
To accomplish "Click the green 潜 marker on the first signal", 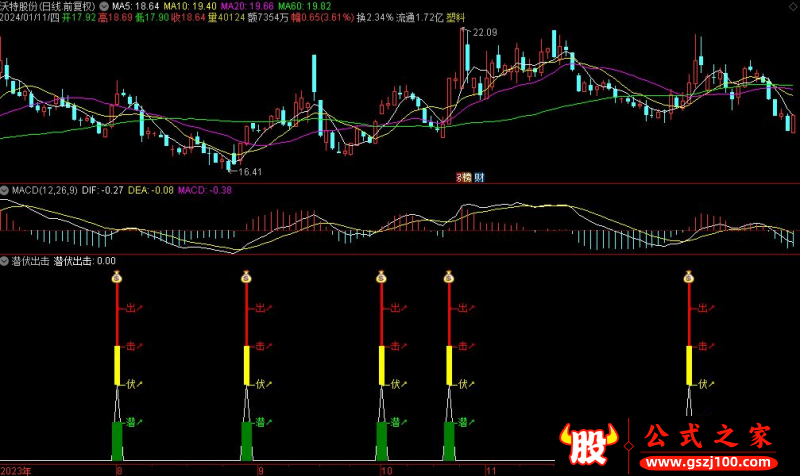I will pyautogui.click(x=131, y=422).
